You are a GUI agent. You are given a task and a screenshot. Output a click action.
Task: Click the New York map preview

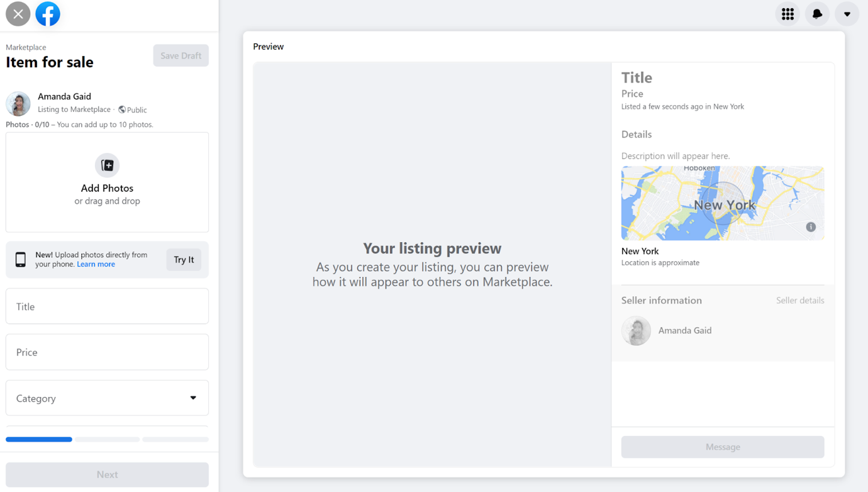tap(722, 203)
